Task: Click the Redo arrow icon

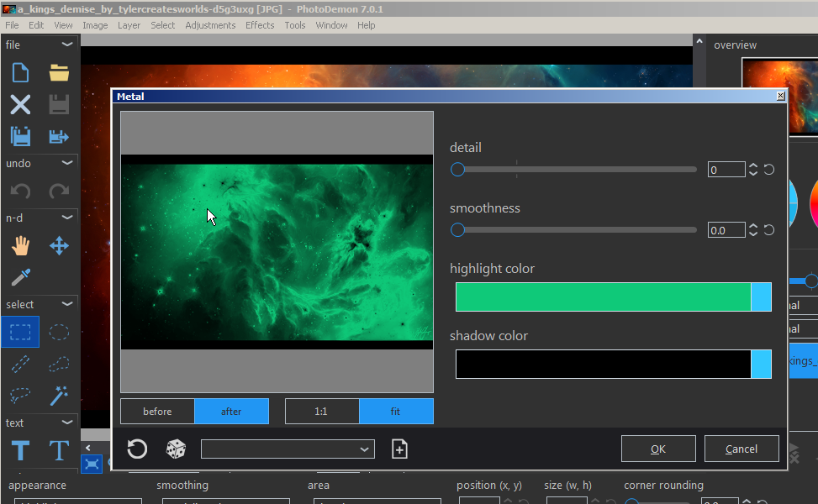Action: [x=59, y=191]
